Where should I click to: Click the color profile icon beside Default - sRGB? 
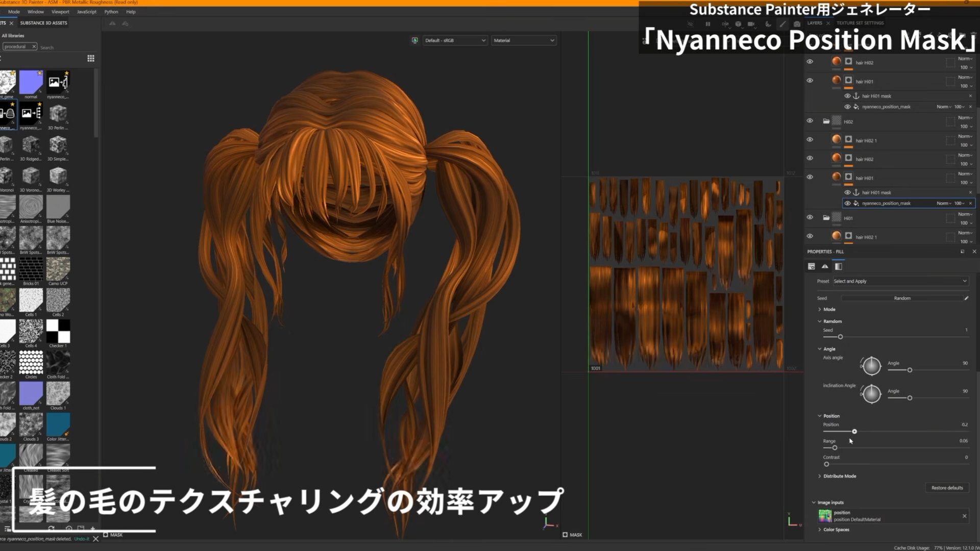pyautogui.click(x=415, y=40)
